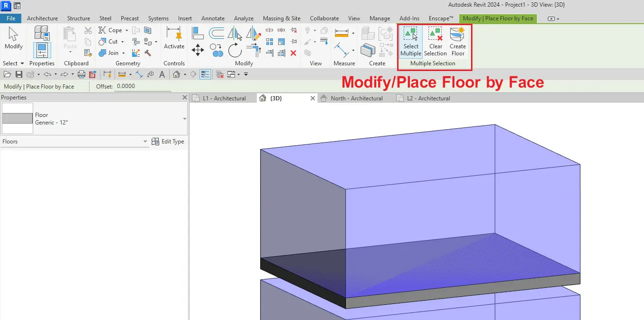Open the Cut dropdown arrow
644x320 pixels.
tap(122, 42)
